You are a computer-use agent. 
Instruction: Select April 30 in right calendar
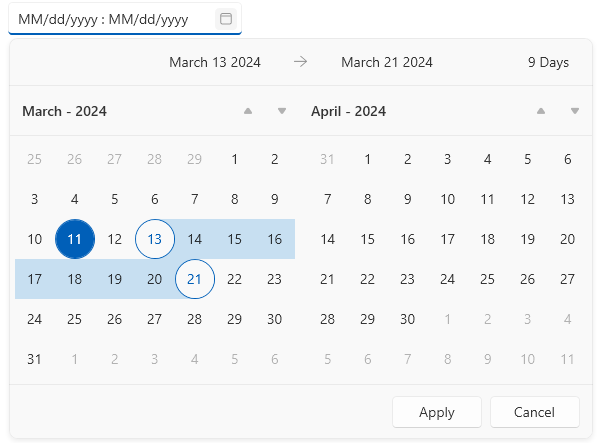click(x=408, y=319)
